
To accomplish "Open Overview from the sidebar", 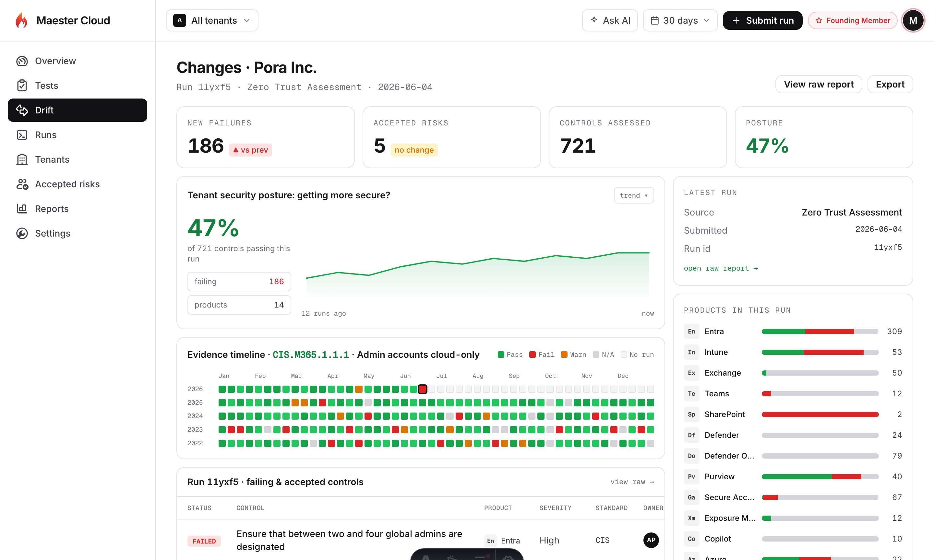I will click(x=78, y=61).
